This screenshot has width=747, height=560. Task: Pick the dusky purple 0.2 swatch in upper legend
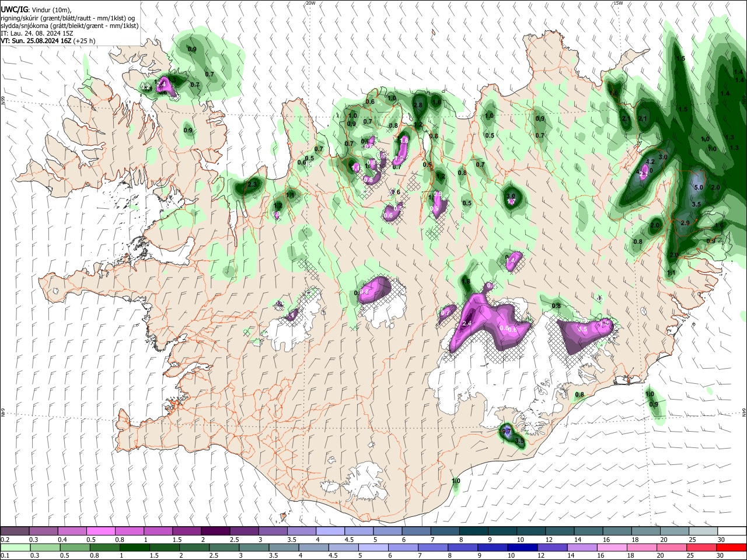pyautogui.click(x=15, y=531)
